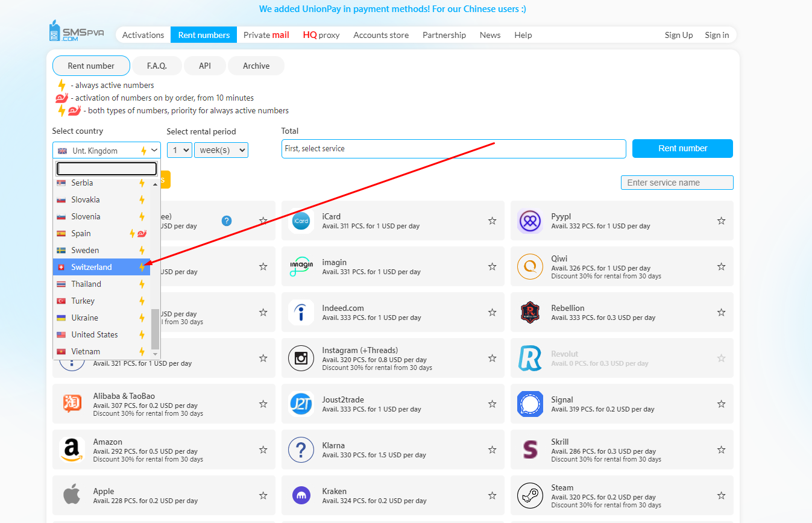Viewport: 812px width, 523px height.
Task: Select the Signal chat bubble icon
Action: (x=530, y=404)
